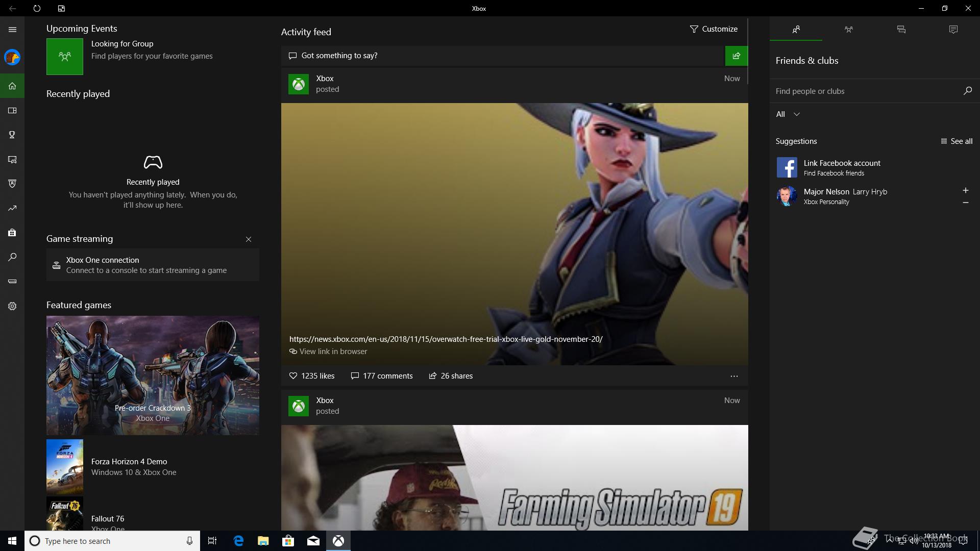The image size is (980, 551).
Task: Open Microsoft Store bag icon in sidebar
Action: [x=12, y=233]
